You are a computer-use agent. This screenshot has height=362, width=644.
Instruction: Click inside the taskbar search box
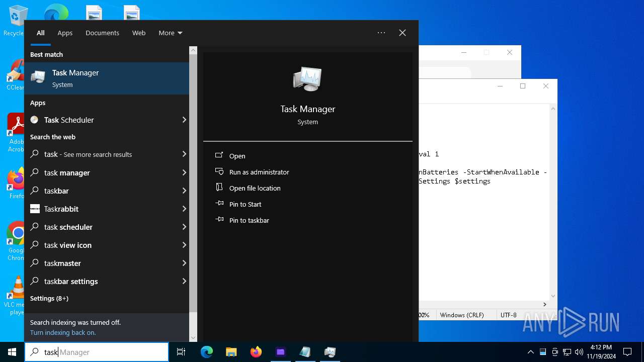[x=97, y=352]
